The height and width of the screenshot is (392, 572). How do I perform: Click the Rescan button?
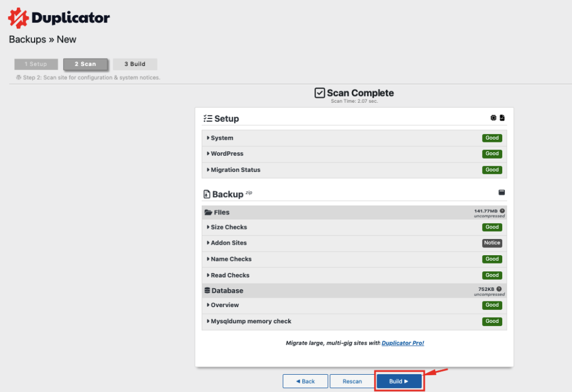352,381
